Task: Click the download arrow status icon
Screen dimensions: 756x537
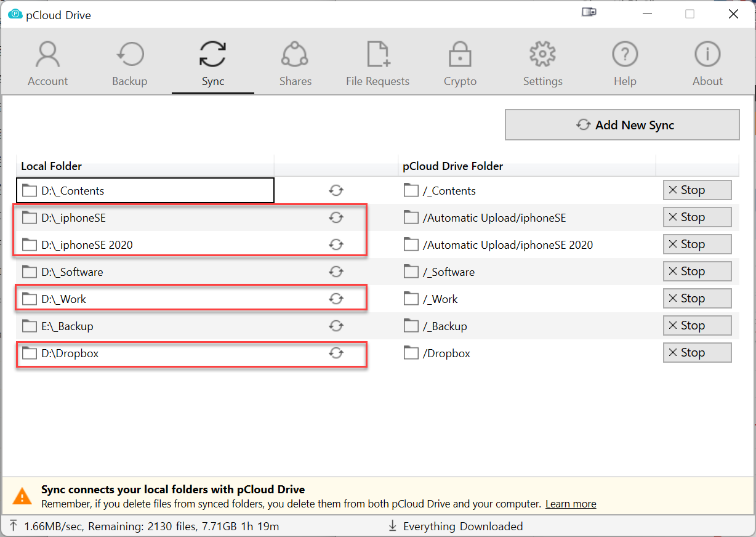Action: point(392,526)
